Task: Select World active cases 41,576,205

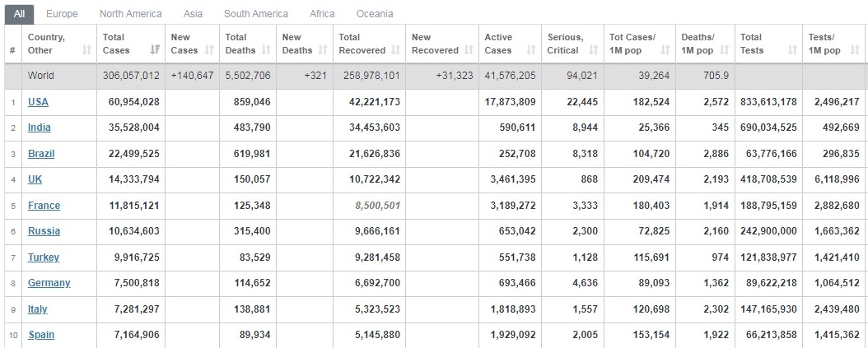Action: [x=511, y=75]
